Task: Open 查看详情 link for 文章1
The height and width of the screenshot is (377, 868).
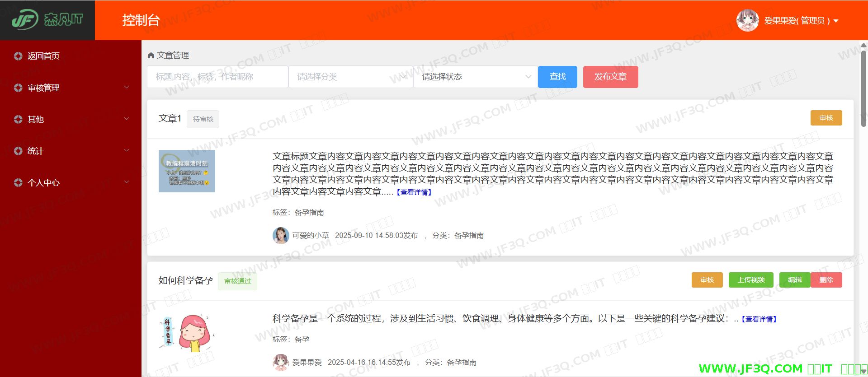Action: pyautogui.click(x=414, y=192)
